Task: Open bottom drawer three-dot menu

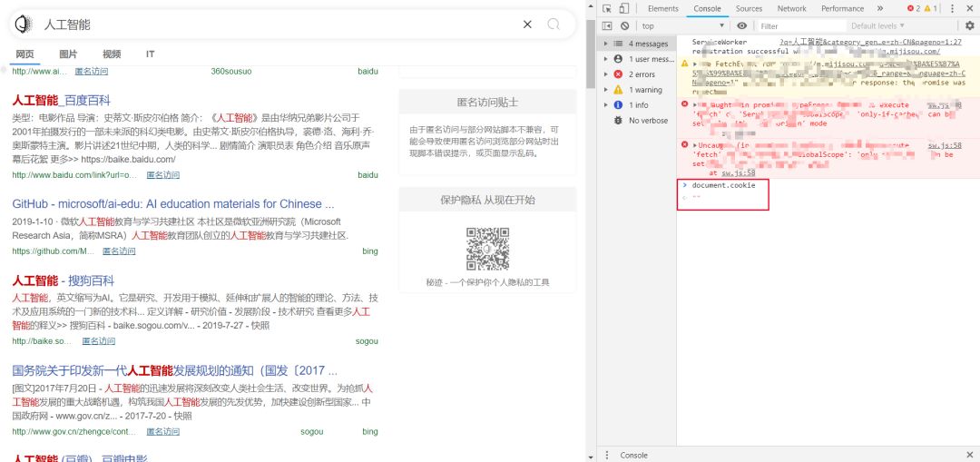Action: 606,455
